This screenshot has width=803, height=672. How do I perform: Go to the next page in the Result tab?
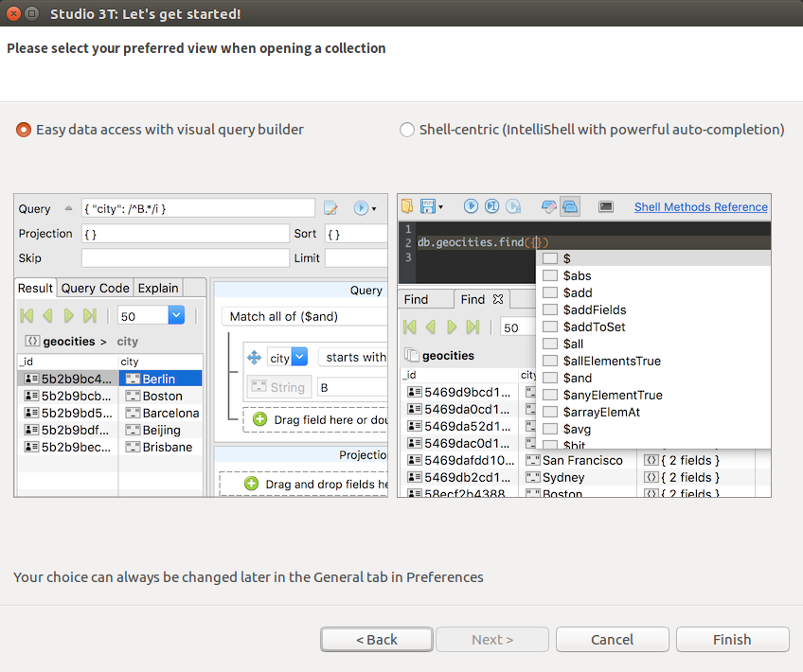68,316
